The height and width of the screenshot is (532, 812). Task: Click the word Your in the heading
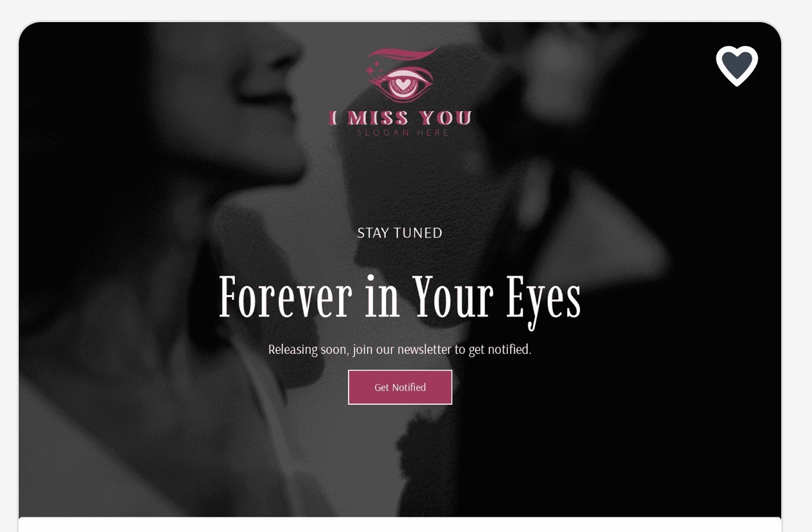(453, 296)
